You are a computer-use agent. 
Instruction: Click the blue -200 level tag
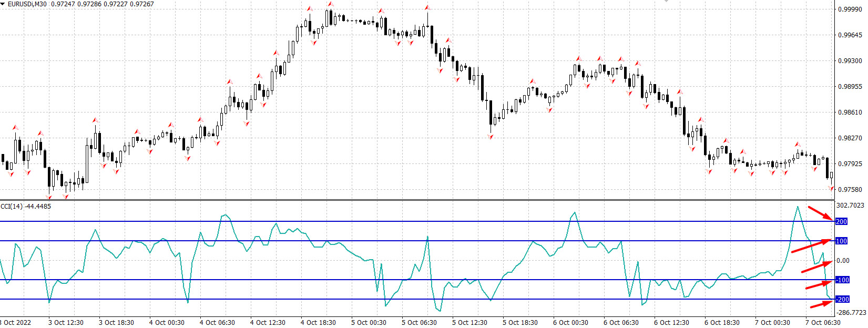[842, 300]
